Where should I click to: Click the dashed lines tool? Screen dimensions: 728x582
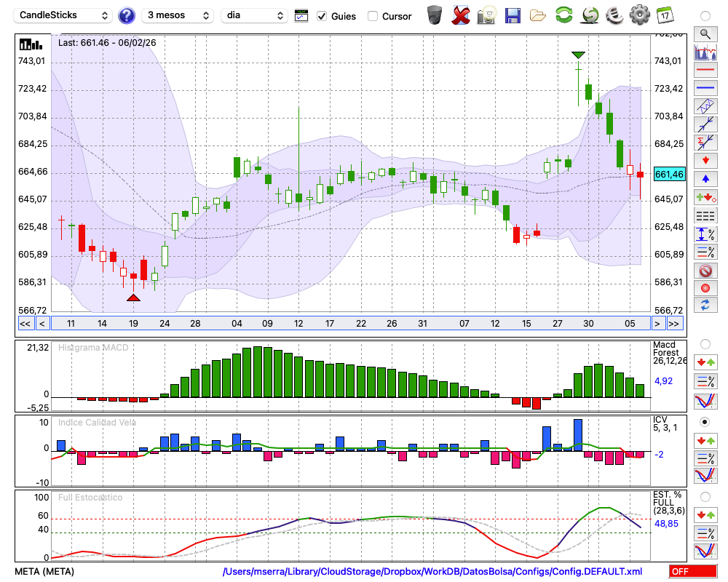coord(705,216)
